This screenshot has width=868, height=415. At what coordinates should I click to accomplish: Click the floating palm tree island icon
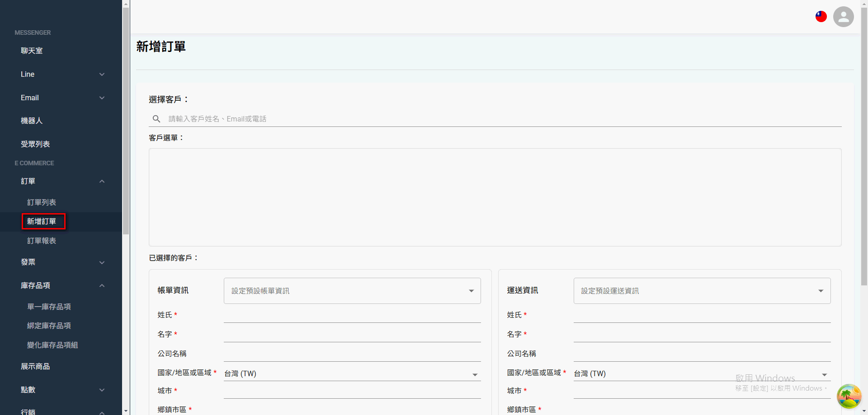(849, 396)
